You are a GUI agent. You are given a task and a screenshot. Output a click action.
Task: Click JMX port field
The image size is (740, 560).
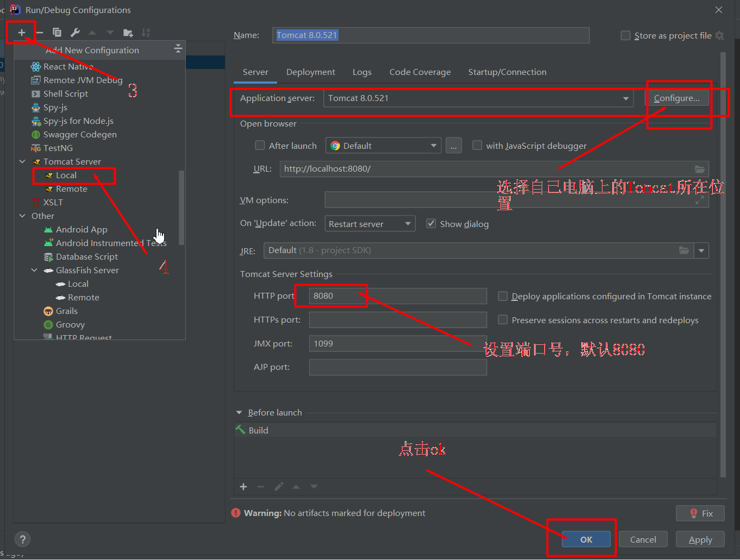point(398,344)
